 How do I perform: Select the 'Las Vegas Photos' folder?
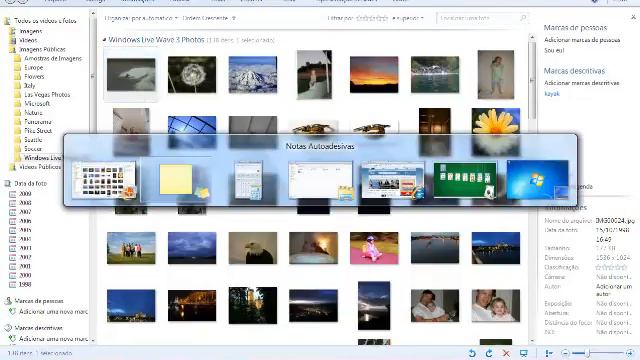pos(47,94)
